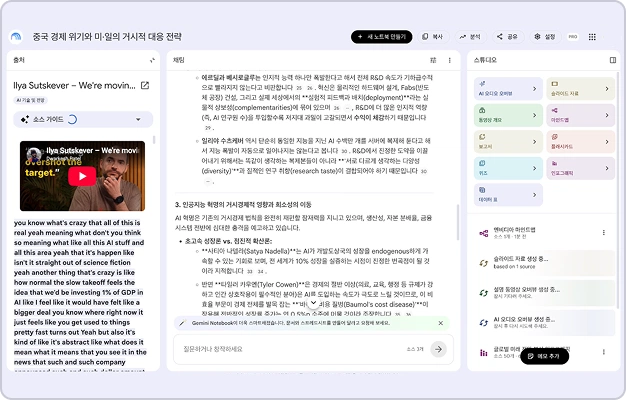Click citation number 33 in chat
626x400 pixels.
click(250, 271)
